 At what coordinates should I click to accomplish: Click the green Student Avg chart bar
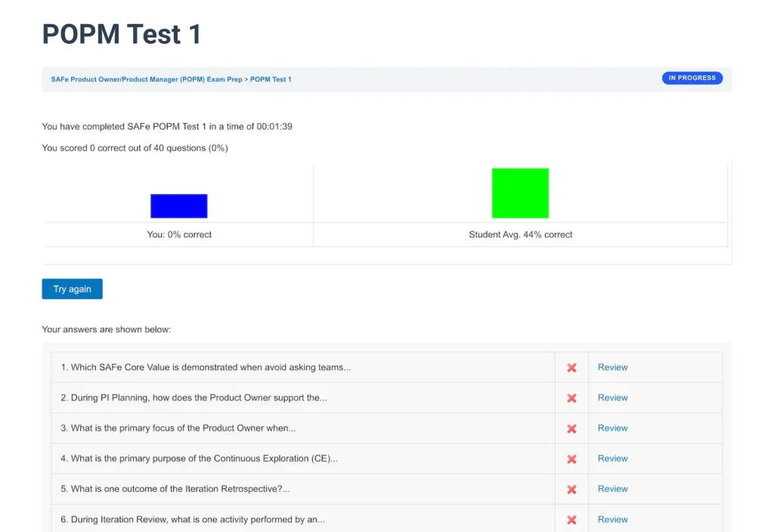coord(520,193)
